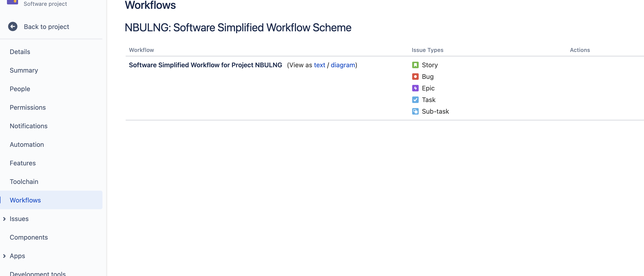The height and width of the screenshot is (276, 644).
Task: Click the Workflows page title
Action: (150, 5)
